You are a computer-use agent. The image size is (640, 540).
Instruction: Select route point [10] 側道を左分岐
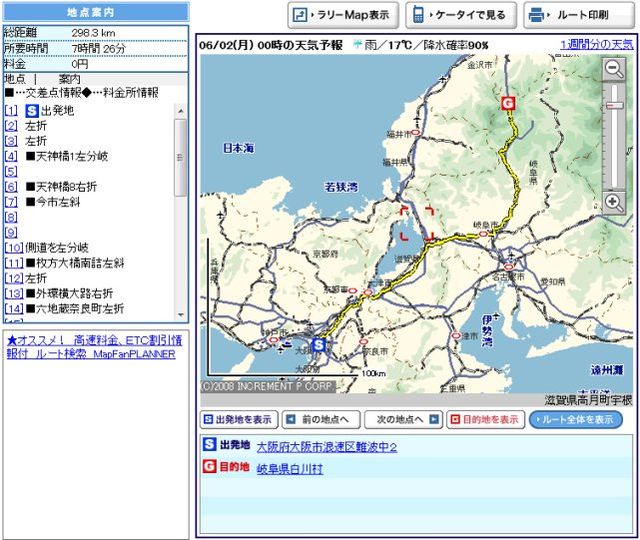click(x=14, y=248)
